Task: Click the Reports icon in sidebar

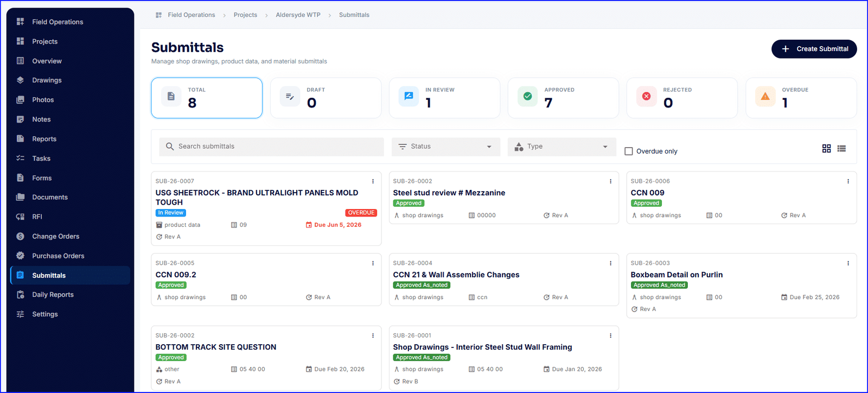Action: click(x=21, y=139)
